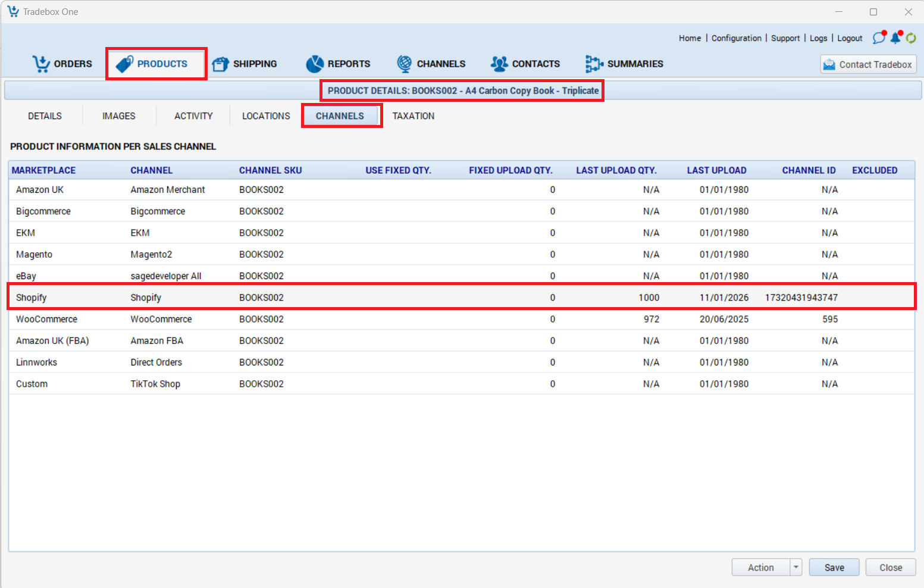Open the Configuration link
Viewport: 924px width, 588px height.
pos(736,38)
